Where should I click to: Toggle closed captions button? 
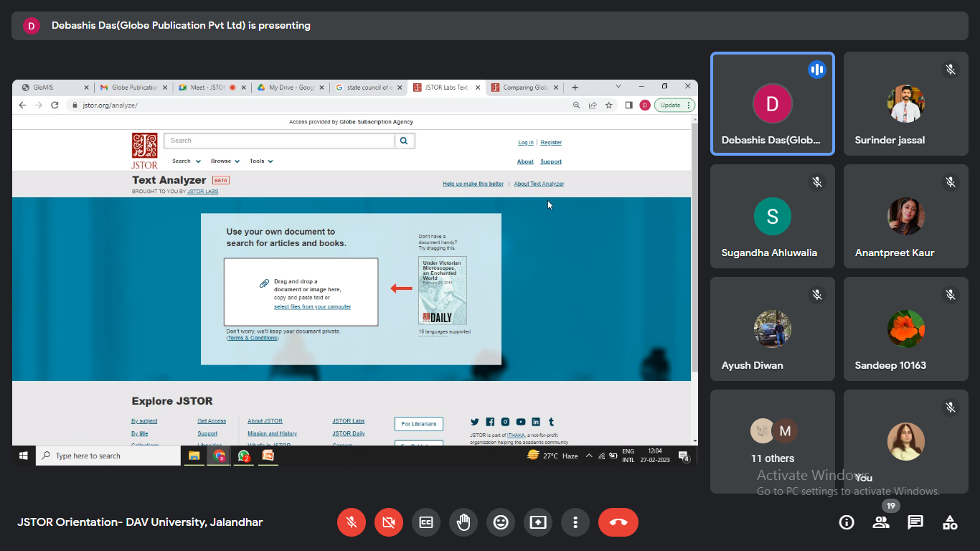[x=426, y=523]
